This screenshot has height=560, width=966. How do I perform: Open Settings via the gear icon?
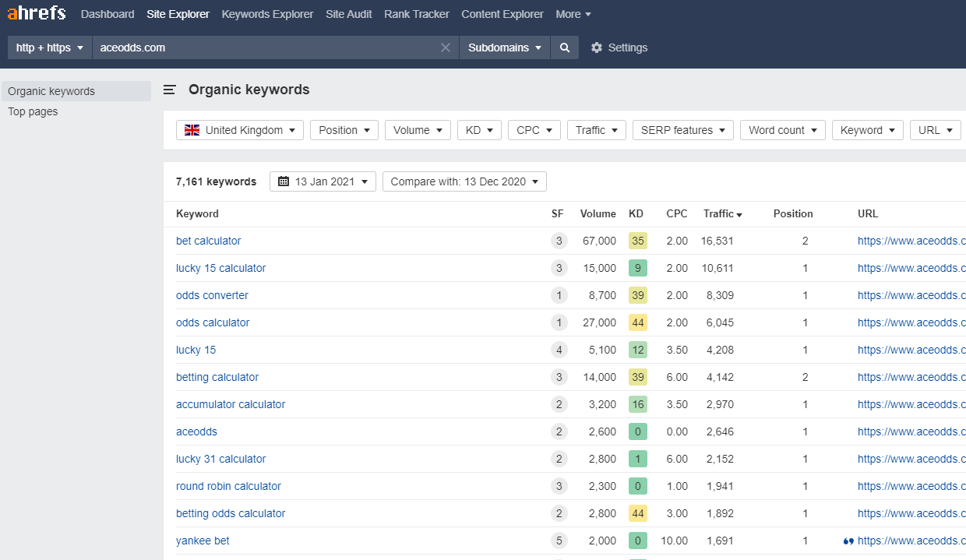[597, 48]
